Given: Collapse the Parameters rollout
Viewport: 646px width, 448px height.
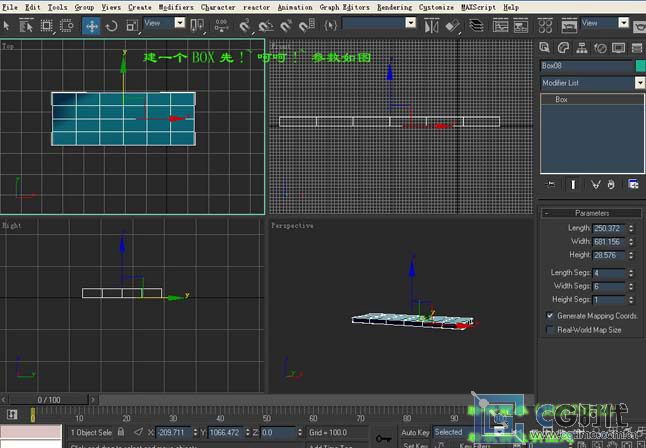Looking at the screenshot, I should (592, 213).
